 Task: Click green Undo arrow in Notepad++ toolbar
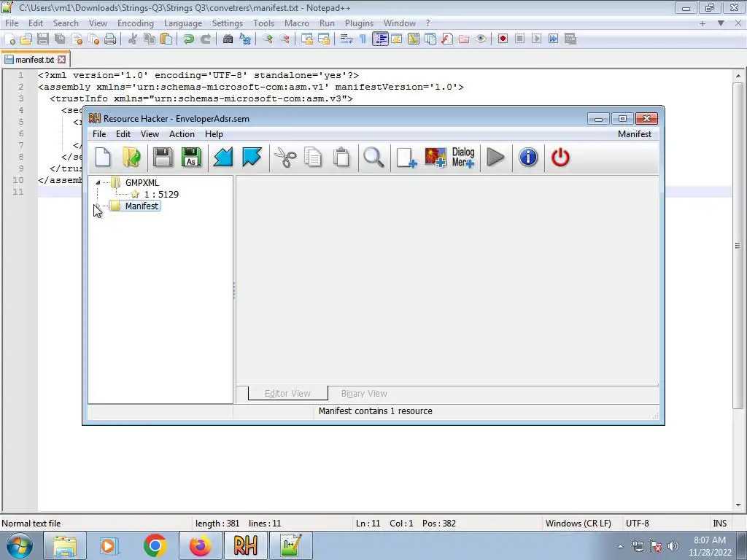[189, 39]
